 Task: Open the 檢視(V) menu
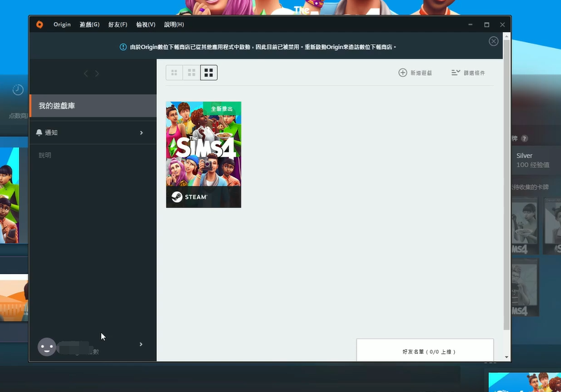[146, 24]
